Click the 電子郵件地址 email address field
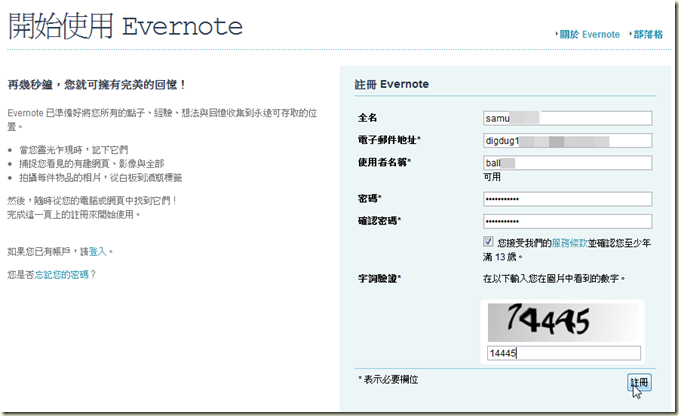The height and width of the screenshot is (416, 679). [567, 141]
